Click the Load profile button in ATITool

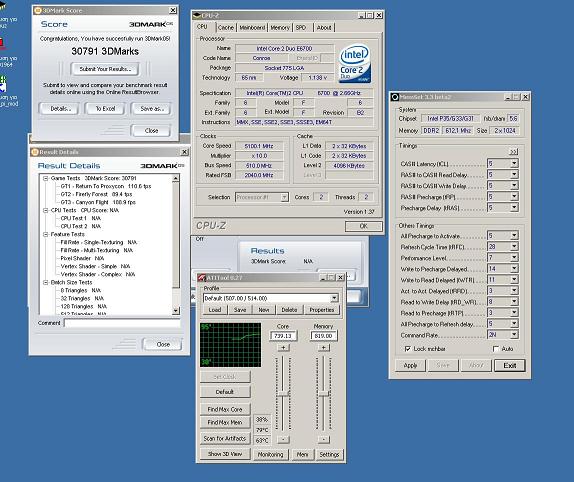pos(215,310)
